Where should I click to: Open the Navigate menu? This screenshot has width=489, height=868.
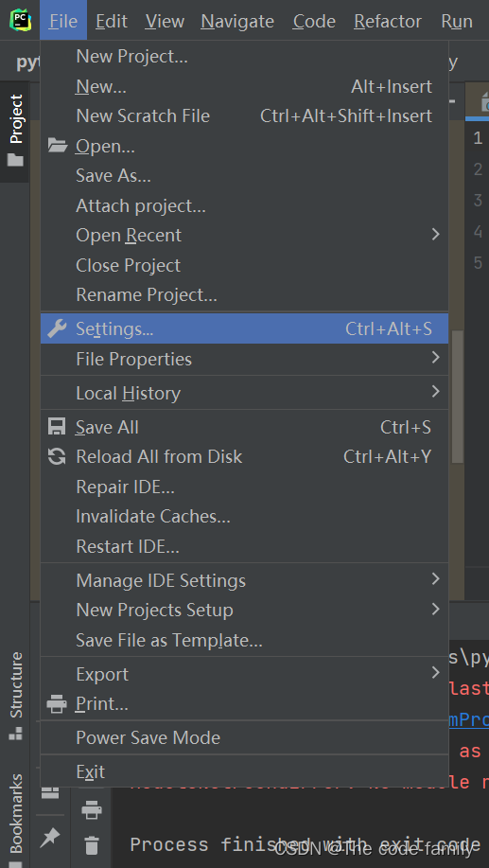(237, 21)
